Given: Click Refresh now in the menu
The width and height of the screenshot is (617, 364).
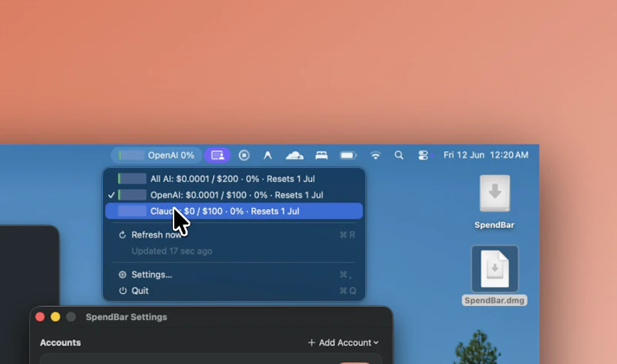Looking at the screenshot, I should (234, 235).
